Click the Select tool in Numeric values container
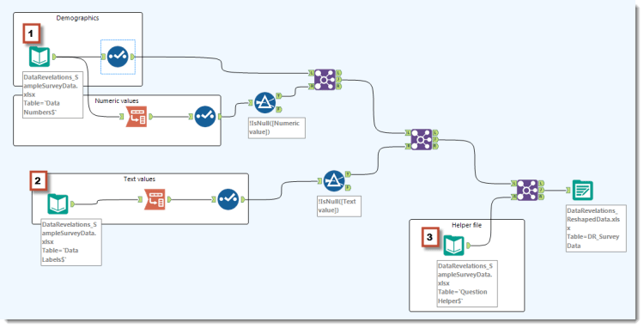The height and width of the screenshot is (328, 644). (205, 117)
